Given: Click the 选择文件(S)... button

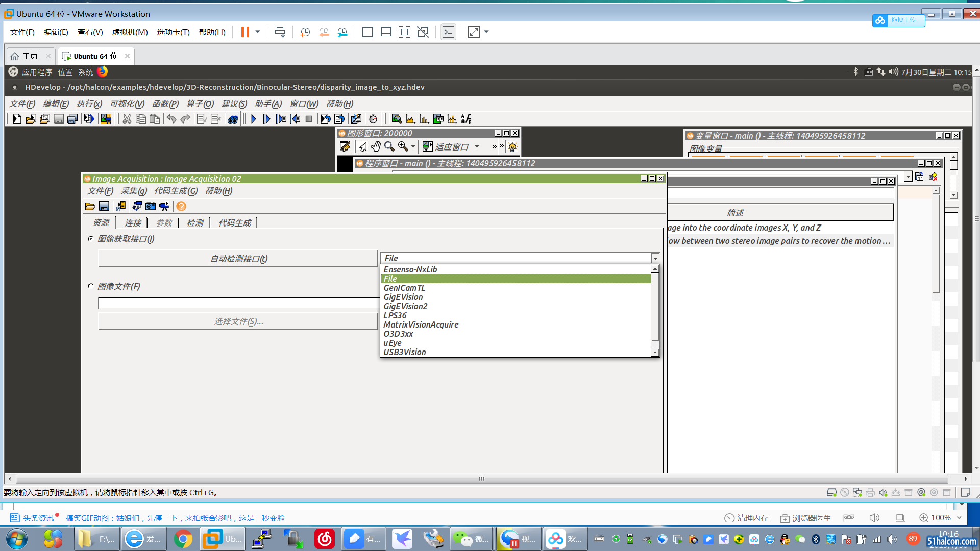Looking at the screenshot, I should coord(238,321).
